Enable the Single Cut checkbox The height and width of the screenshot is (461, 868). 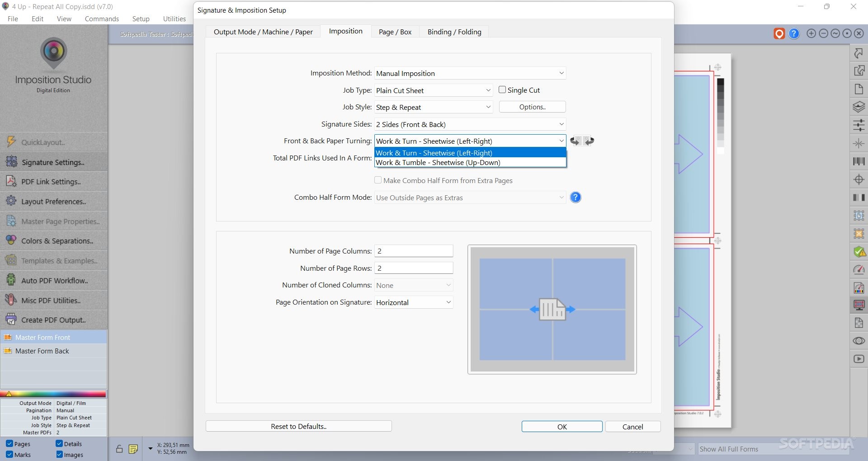tap(502, 90)
